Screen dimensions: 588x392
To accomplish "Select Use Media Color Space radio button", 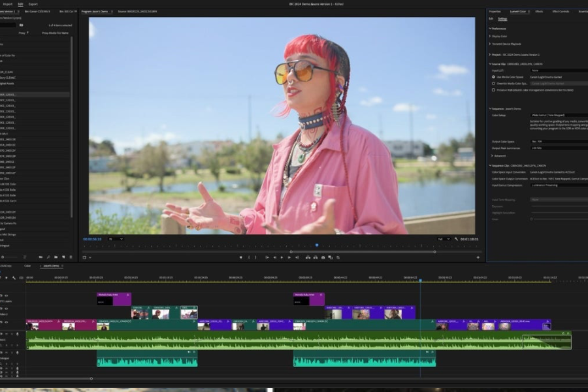I will point(493,77).
